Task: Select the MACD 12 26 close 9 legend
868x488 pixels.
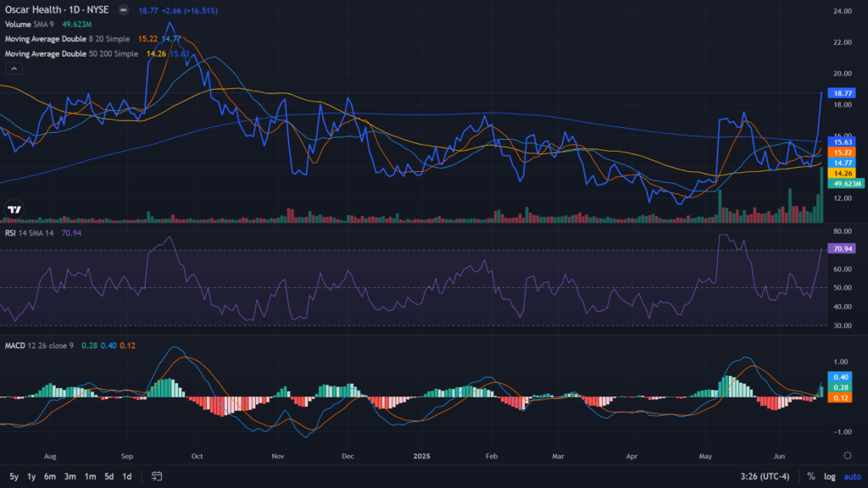Action: point(39,346)
